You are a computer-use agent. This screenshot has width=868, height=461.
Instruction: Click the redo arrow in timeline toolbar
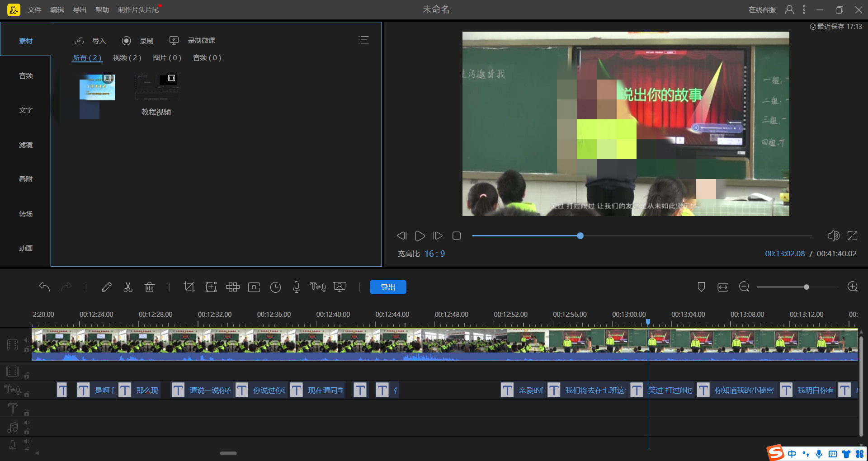click(66, 287)
